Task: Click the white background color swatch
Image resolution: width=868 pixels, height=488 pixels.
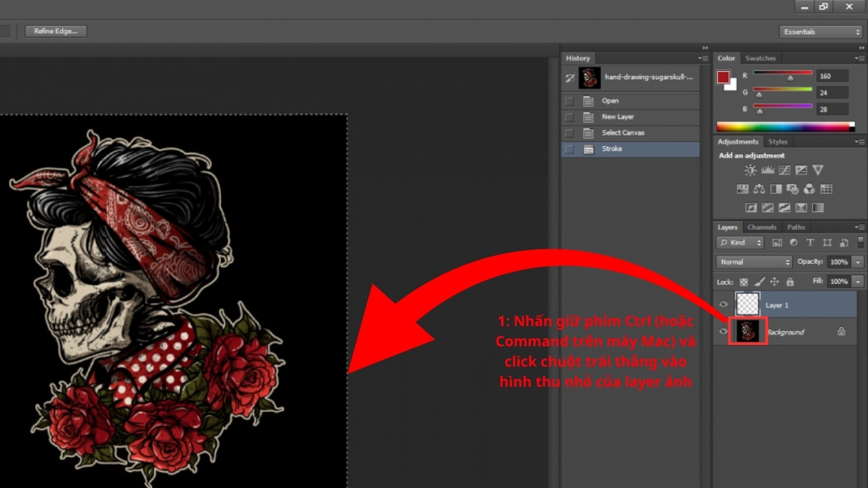Action: click(732, 86)
